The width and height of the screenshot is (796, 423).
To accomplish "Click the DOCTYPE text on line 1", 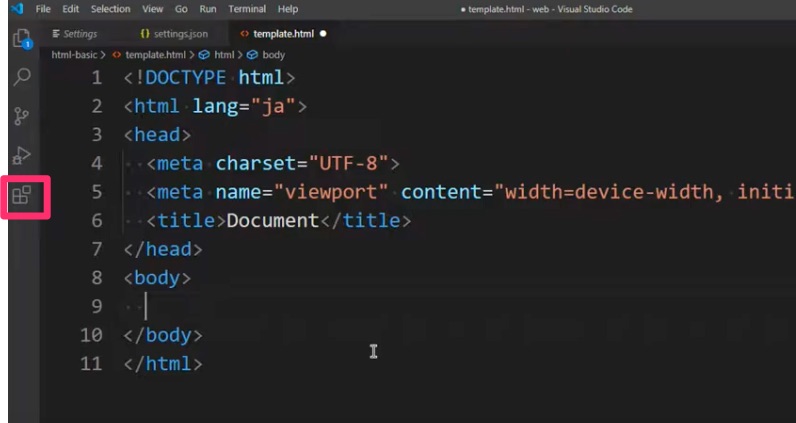I will [x=185, y=78].
